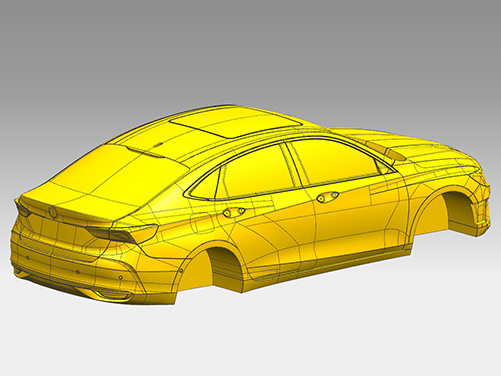Click the round emblem on trunk lid
This screenshot has height=376, width=501.
coord(53,212)
